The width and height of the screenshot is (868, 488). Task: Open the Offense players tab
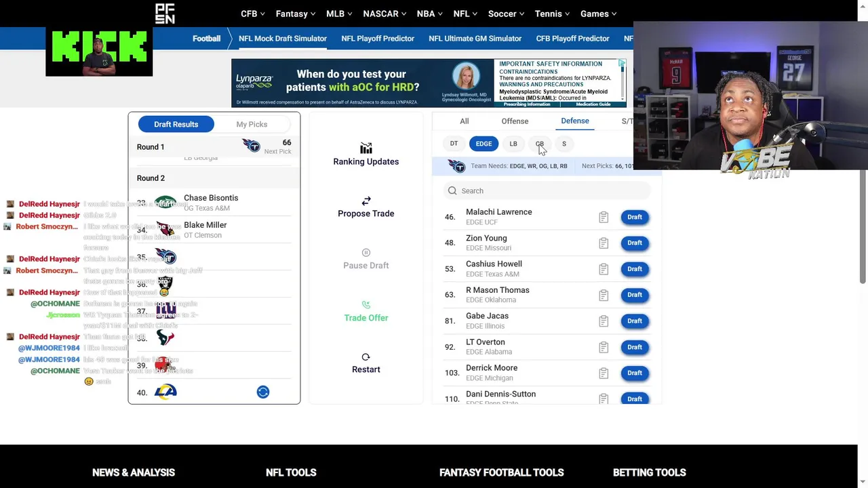coord(515,121)
